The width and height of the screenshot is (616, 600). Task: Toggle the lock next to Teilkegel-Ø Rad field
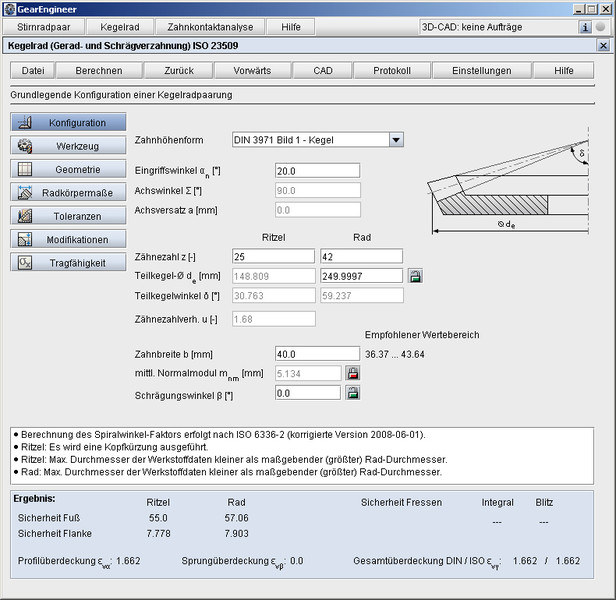(x=415, y=276)
